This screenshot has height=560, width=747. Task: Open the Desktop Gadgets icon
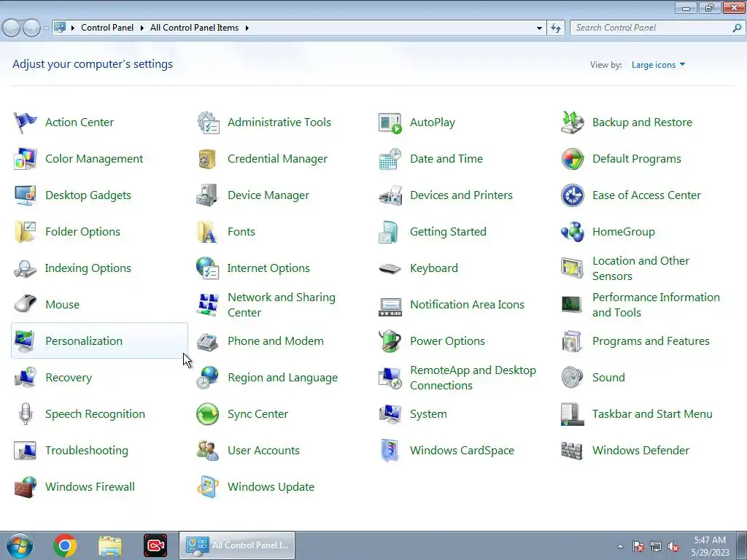[x=26, y=195]
